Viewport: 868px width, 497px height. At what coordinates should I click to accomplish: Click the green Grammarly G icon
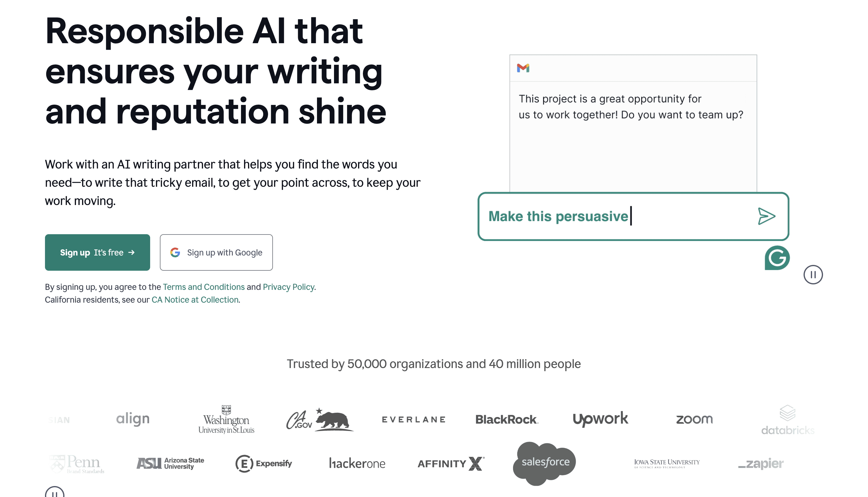[777, 257]
